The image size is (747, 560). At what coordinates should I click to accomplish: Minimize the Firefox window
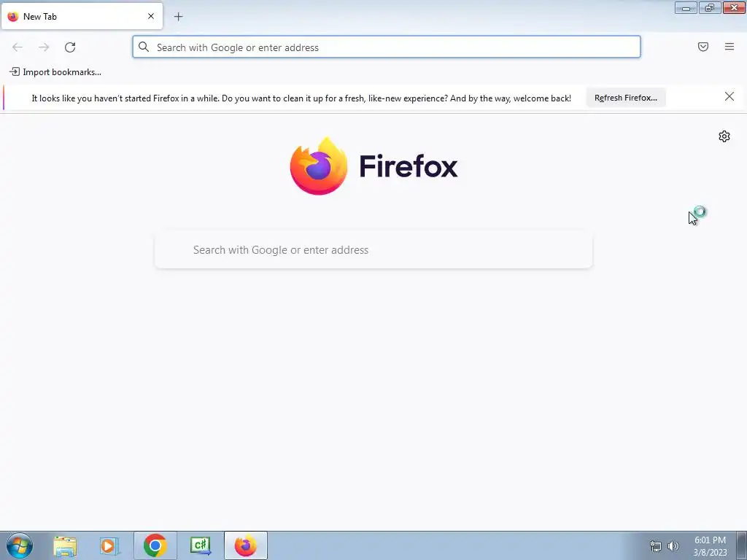686,7
